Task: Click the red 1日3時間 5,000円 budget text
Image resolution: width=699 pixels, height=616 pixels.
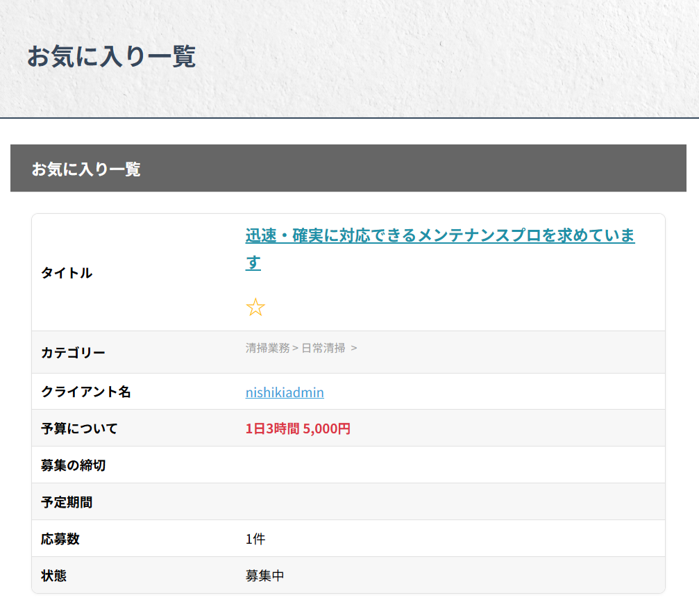Action: (298, 428)
